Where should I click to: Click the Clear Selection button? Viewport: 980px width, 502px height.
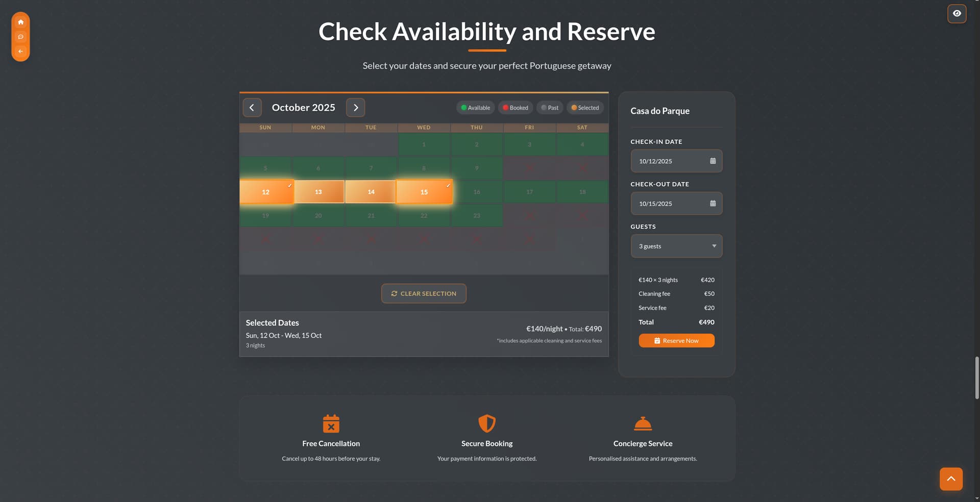[423, 293]
